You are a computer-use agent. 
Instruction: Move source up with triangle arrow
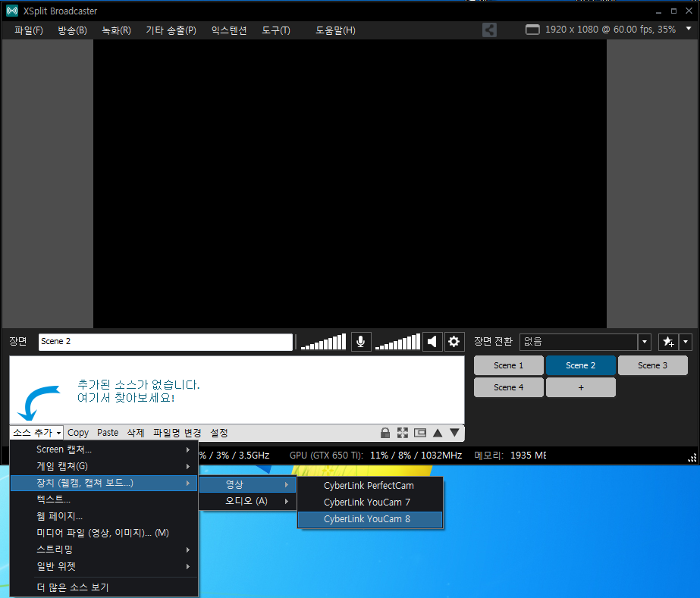coord(438,433)
